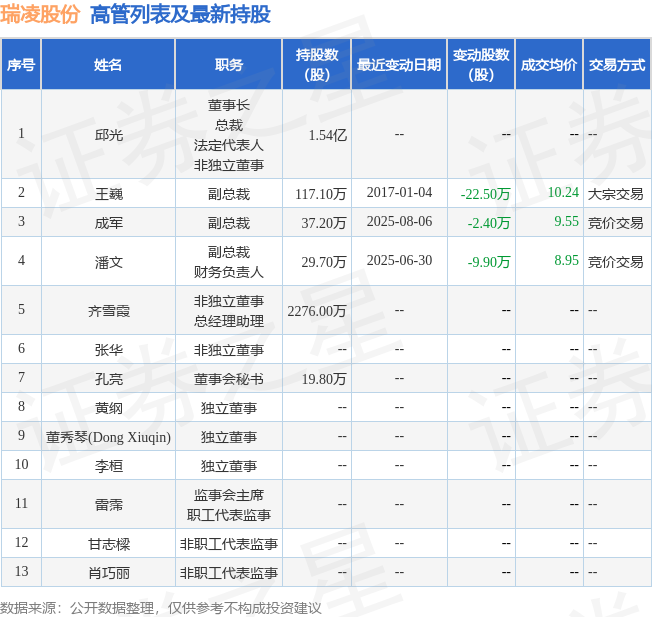Click the name 雷霈
The image size is (652, 617).
point(109,505)
